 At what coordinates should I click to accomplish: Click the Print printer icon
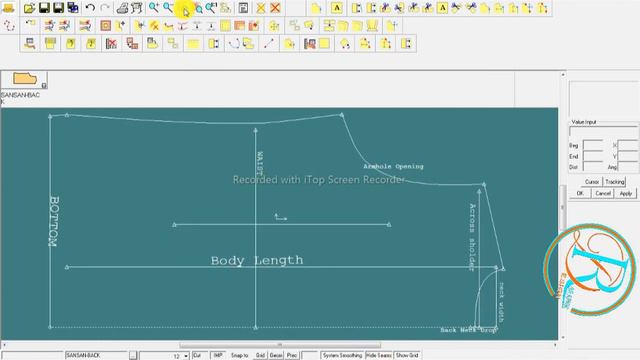[x=122, y=8]
